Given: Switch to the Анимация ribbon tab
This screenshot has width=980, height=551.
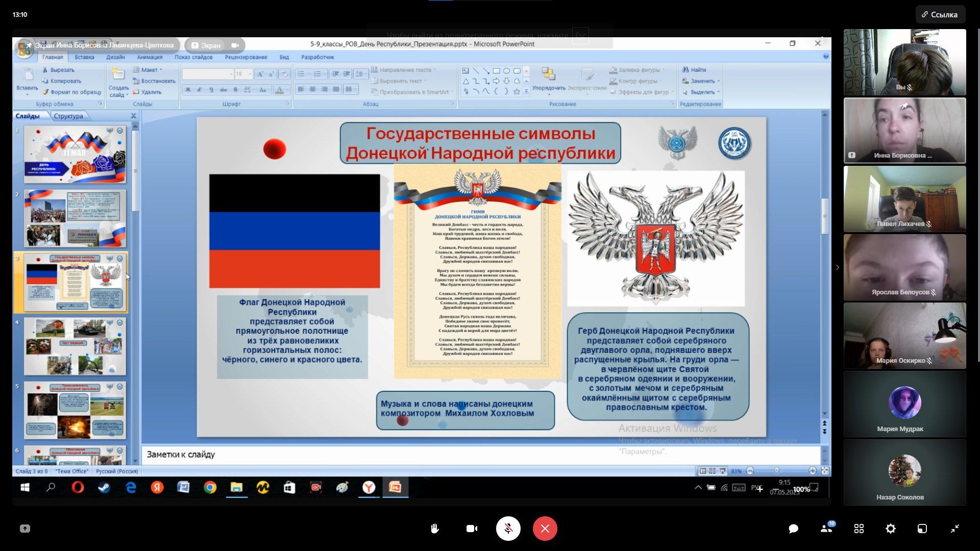Looking at the screenshot, I should pos(150,57).
